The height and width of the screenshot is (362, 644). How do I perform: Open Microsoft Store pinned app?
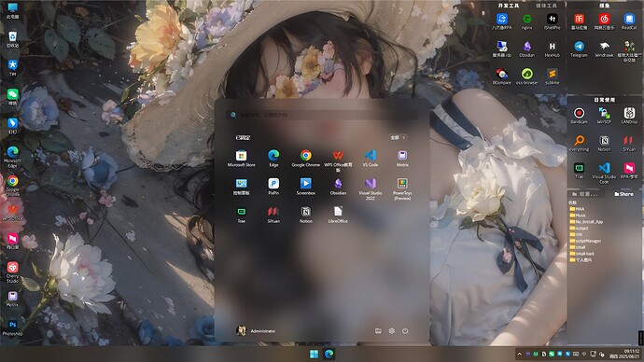(x=241, y=158)
